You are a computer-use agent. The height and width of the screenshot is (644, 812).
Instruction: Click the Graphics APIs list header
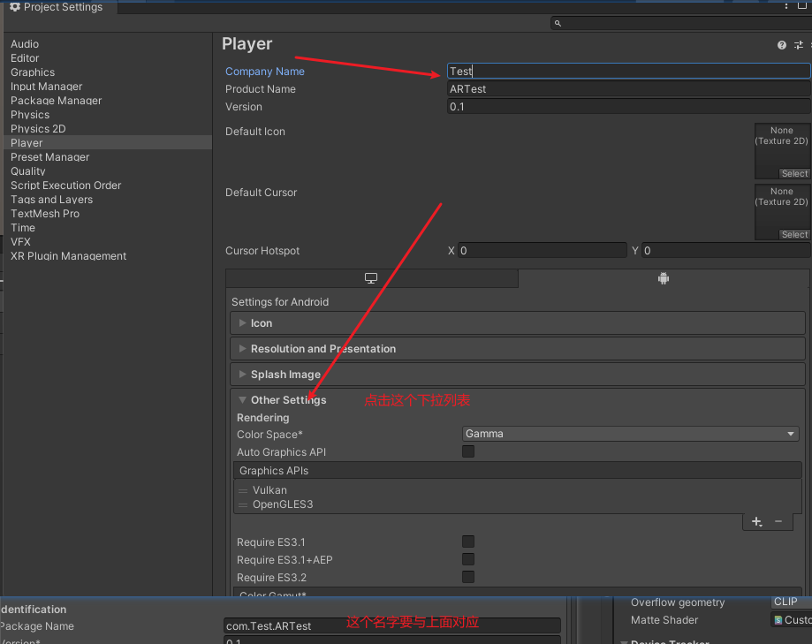[x=518, y=471]
